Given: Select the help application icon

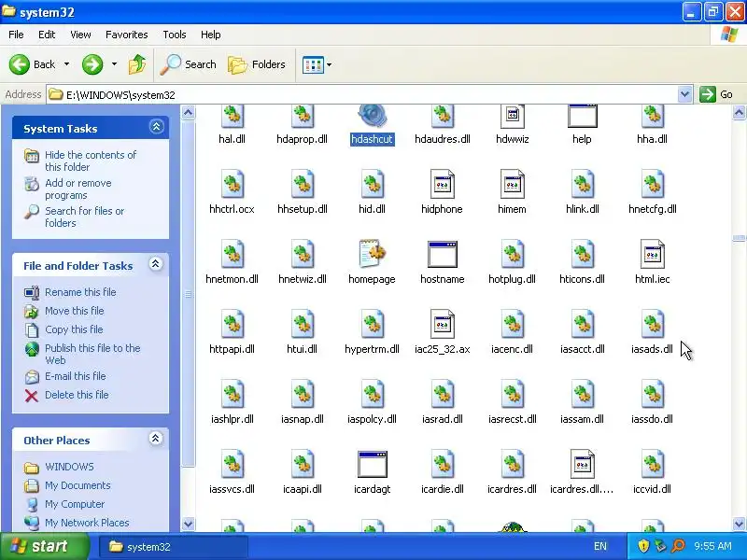Looking at the screenshot, I should [x=582, y=116].
